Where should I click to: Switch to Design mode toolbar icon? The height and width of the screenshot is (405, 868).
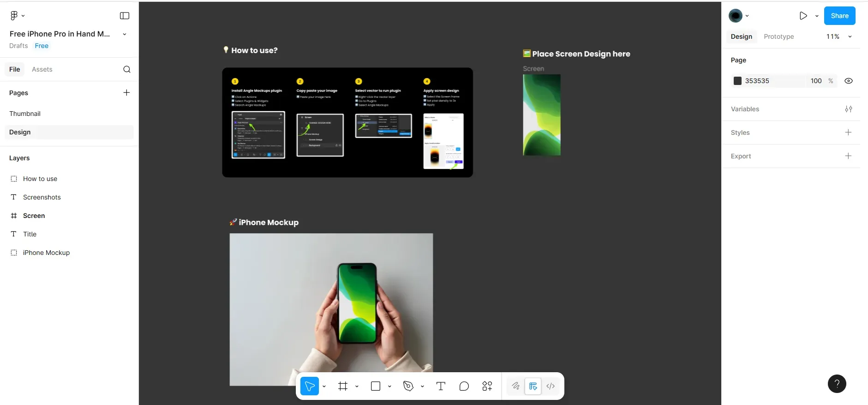click(533, 386)
